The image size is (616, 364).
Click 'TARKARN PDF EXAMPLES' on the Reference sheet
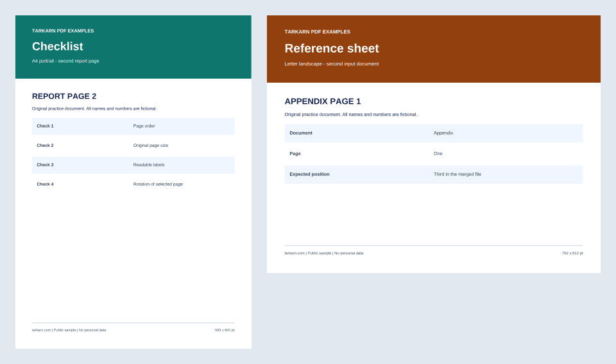318,32
